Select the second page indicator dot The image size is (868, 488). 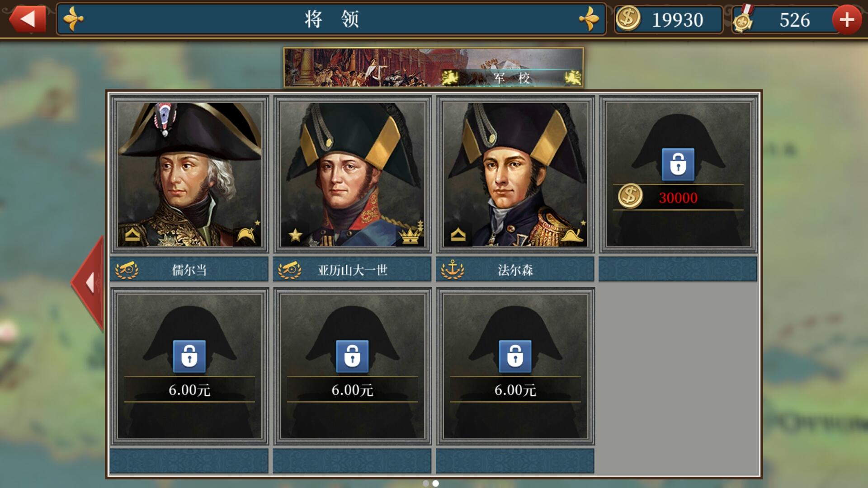[435, 483]
